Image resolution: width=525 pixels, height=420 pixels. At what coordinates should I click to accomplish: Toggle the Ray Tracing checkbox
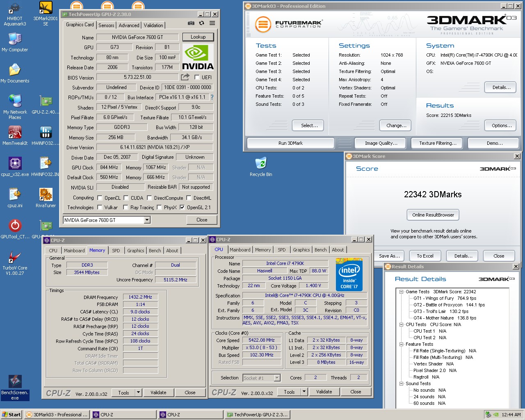tap(126, 207)
